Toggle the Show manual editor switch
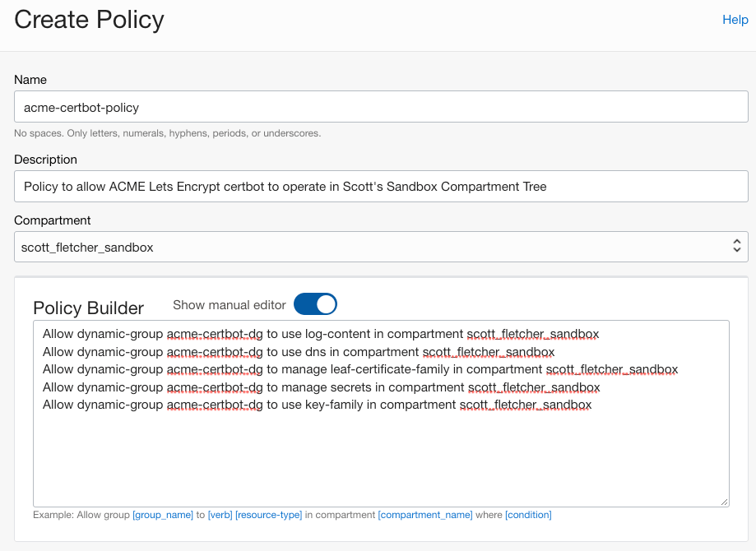756x551 pixels. [315, 304]
